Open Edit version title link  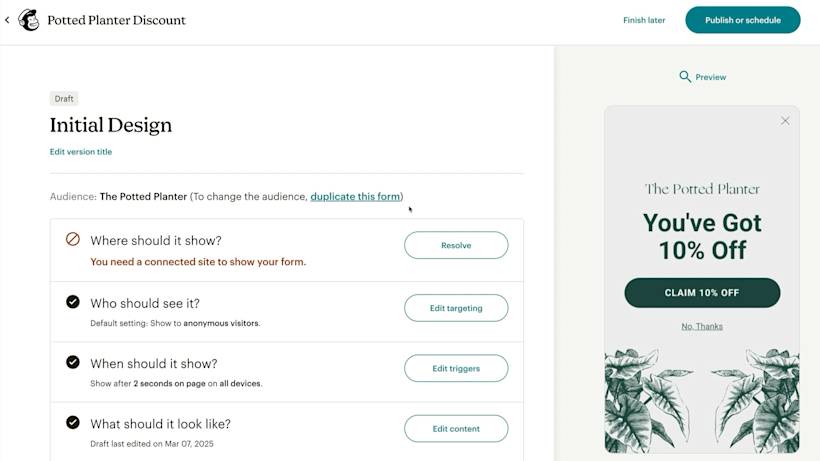point(81,152)
